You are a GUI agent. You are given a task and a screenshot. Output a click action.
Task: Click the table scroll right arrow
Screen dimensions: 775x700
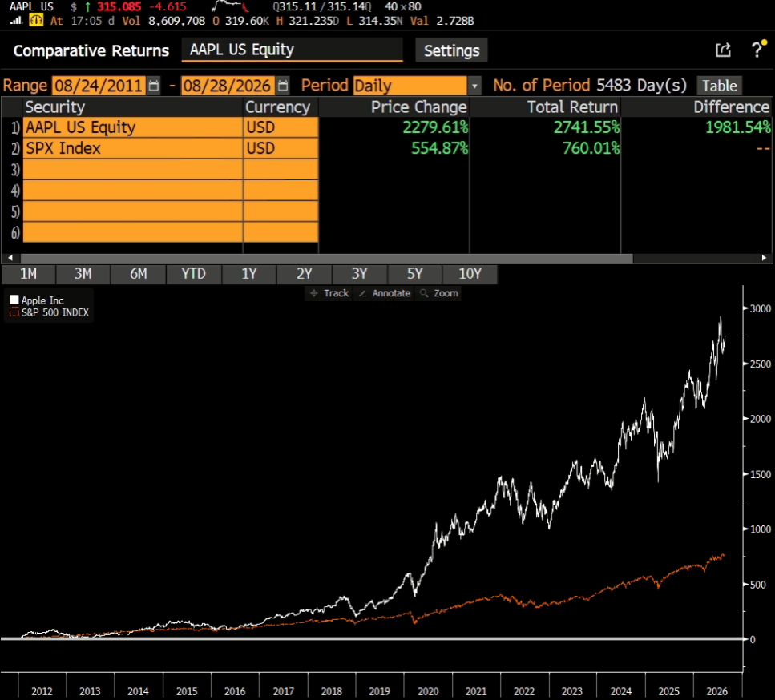click(x=764, y=258)
